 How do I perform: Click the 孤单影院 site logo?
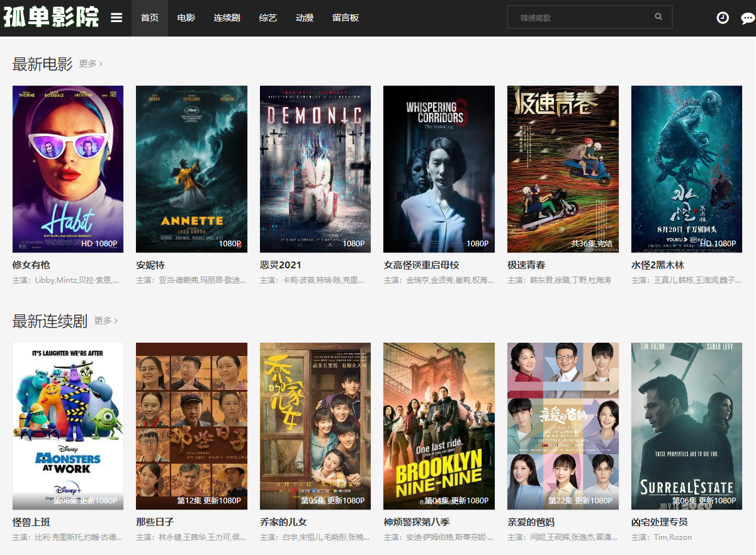(x=52, y=17)
